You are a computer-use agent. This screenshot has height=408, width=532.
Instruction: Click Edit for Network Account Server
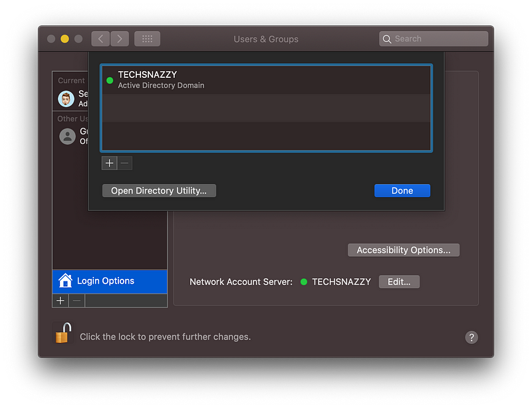pyautogui.click(x=399, y=282)
